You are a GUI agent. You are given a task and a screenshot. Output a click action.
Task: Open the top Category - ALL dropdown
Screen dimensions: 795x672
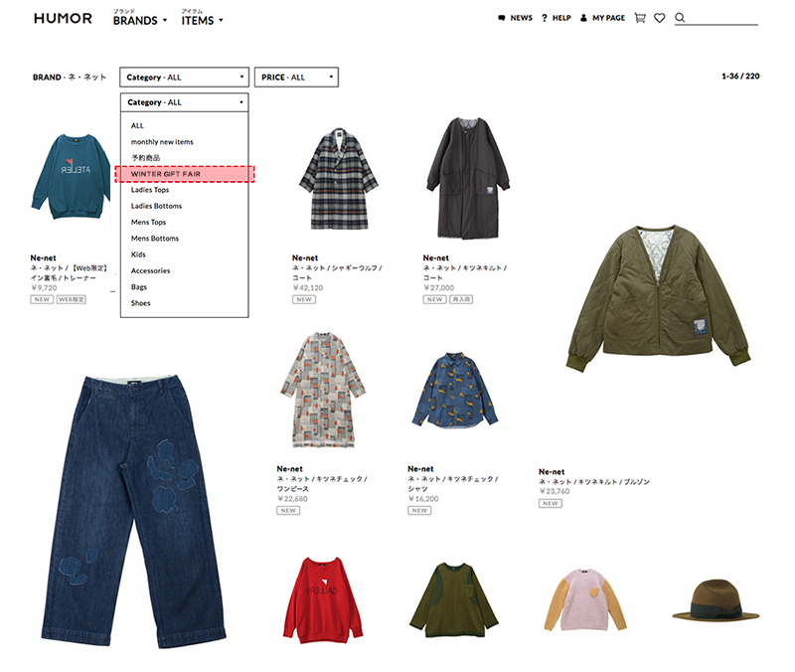(185, 78)
